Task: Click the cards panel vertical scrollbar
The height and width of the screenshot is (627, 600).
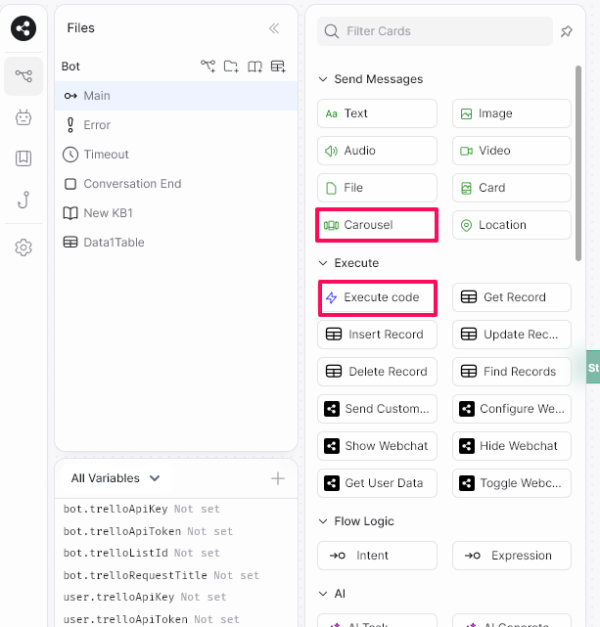Action: pos(578,160)
